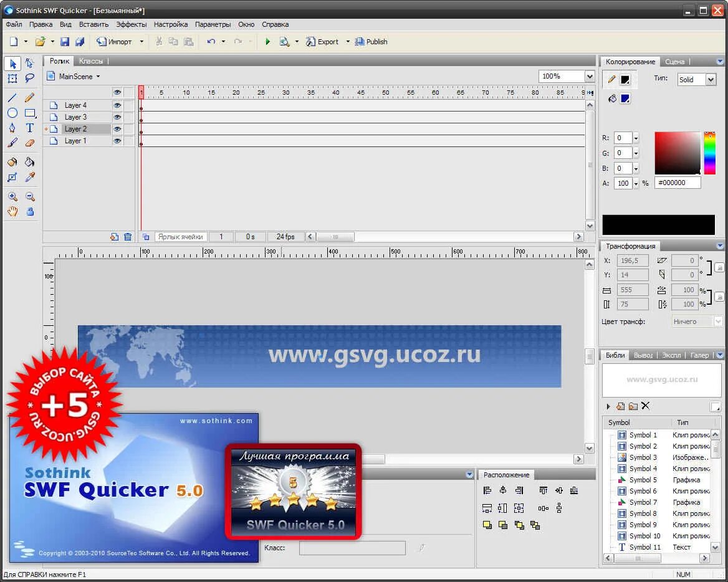Pick the Eyedropper tool
The height and width of the screenshot is (582, 728).
click(x=30, y=177)
